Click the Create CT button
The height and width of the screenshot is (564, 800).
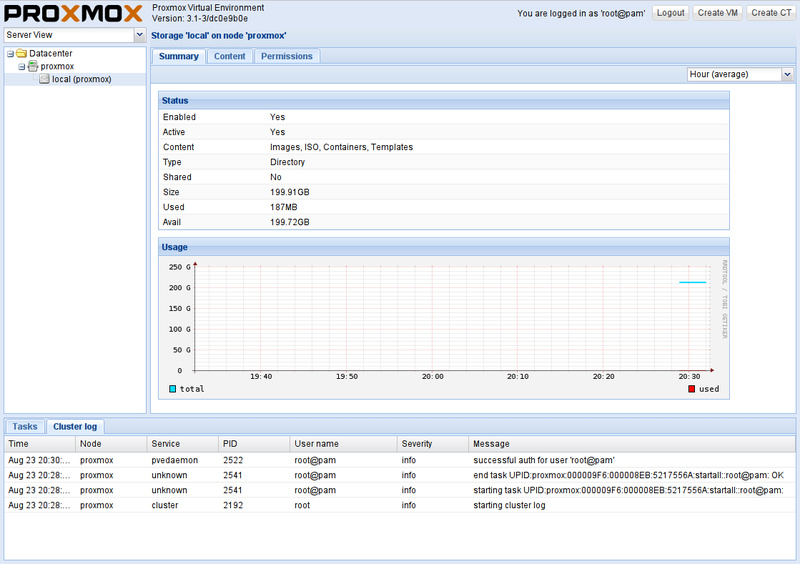(771, 13)
